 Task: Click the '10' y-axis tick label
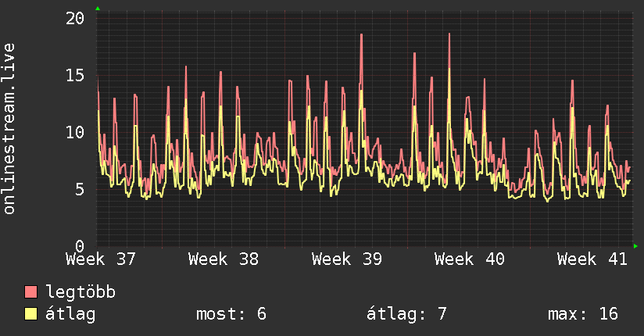pyautogui.click(x=75, y=132)
